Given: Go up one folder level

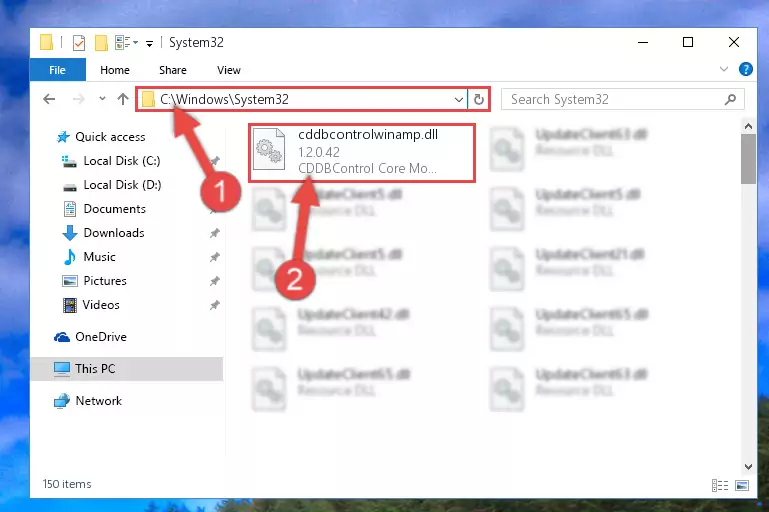Looking at the screenshot, I should point(123,99).
